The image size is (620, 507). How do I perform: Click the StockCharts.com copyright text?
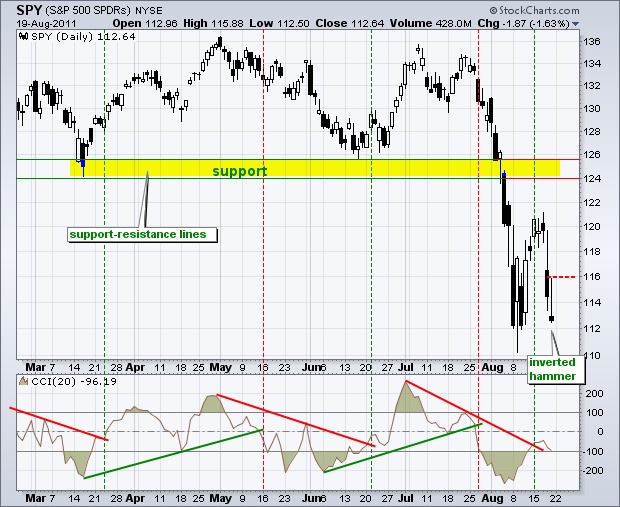point(534,10)
